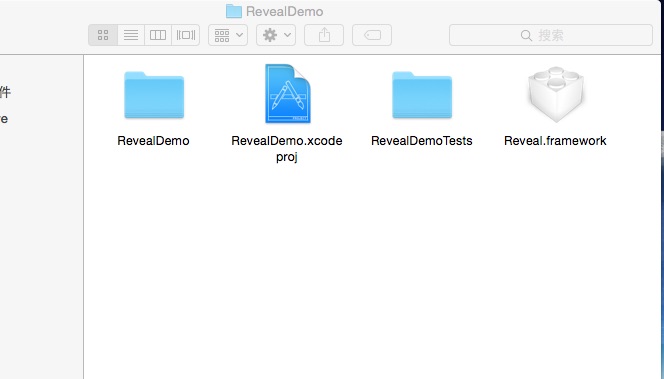The width and height of the screenshot is (664, 379).
Task: Click the RevealDemoTests name label
Action: [422, 141]
